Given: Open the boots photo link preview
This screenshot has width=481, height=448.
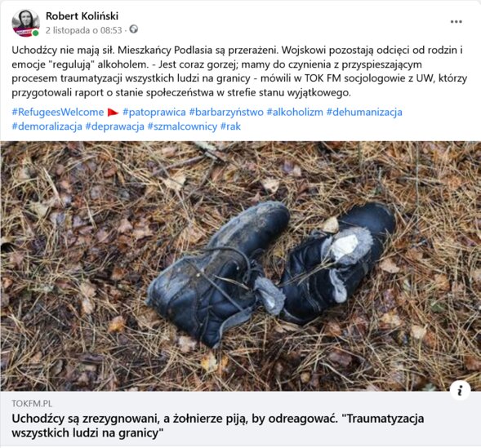Looking at the screenshot, I should 240,266.
